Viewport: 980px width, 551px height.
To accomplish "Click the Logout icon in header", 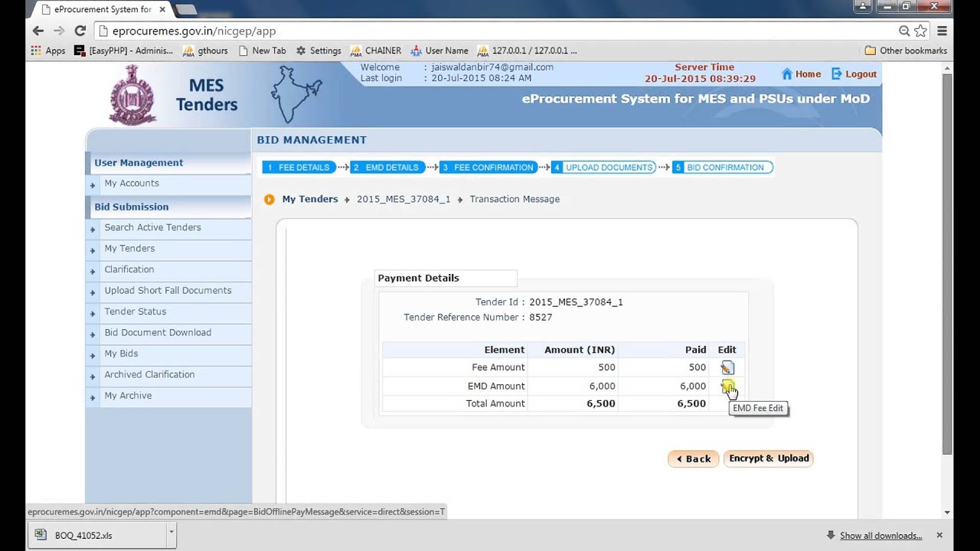I will pyautogui.click(x=837, y=74).
